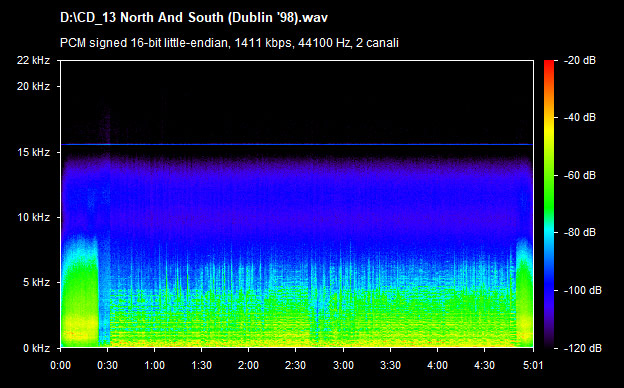Screen dimensions: 624x388
Task: Click the 2:00 time axis label
Action: point(248,365)
